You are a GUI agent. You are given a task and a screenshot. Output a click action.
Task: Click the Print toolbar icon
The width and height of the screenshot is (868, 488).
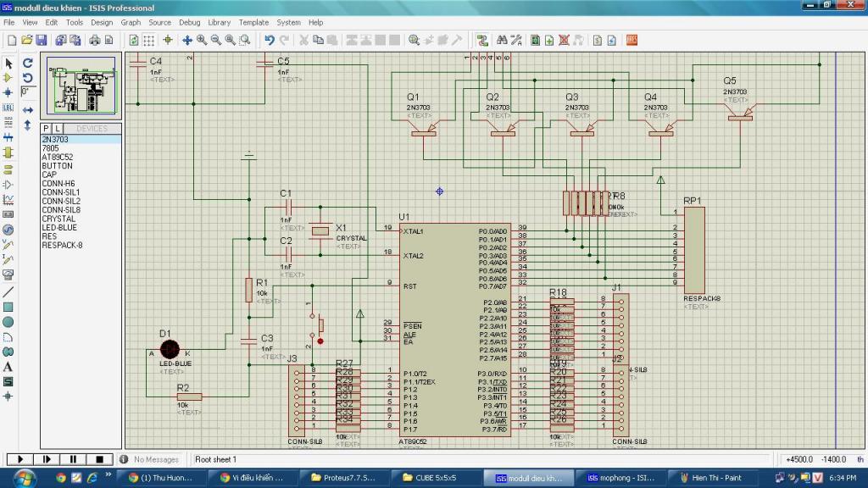[95, 40]
